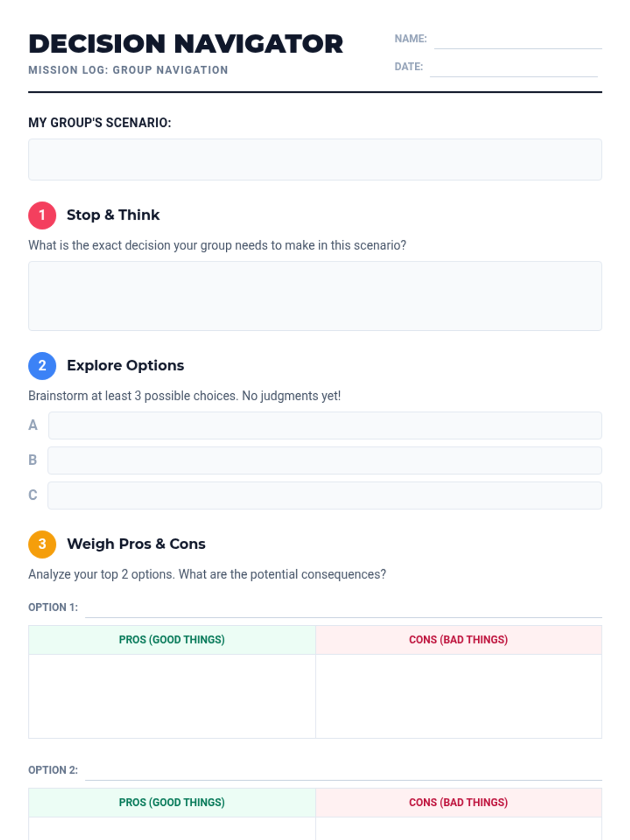Click the Explore Options heading
630x840 pixels.
click(125, 366)
